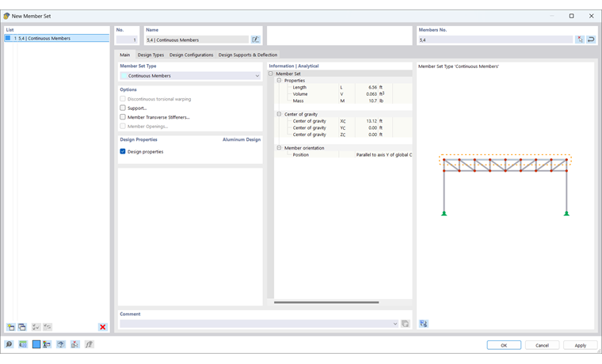Screen dimensions: 602x364
Task: Select list item '5,4 | Continuous Members'
Action: coord(57,38)
